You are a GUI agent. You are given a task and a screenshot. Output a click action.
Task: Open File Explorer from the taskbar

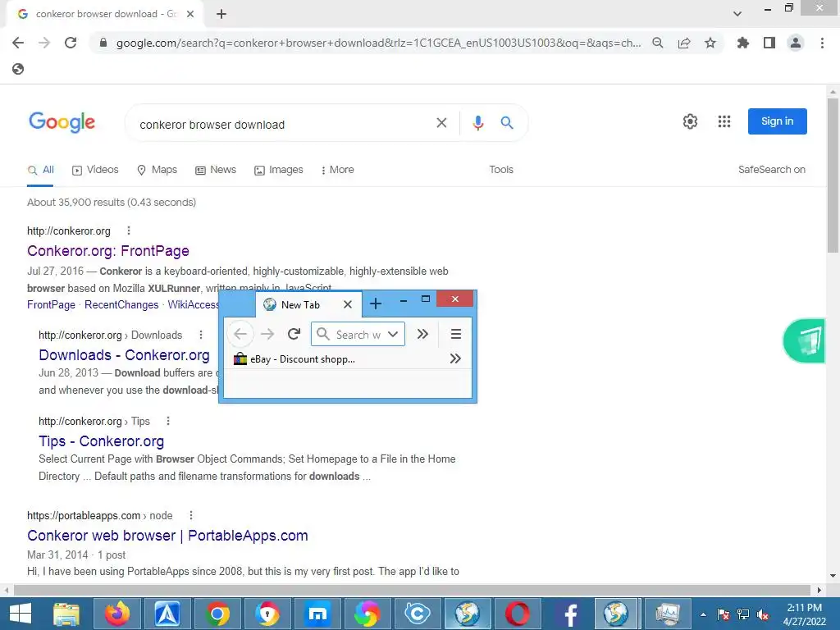(66, 614)
